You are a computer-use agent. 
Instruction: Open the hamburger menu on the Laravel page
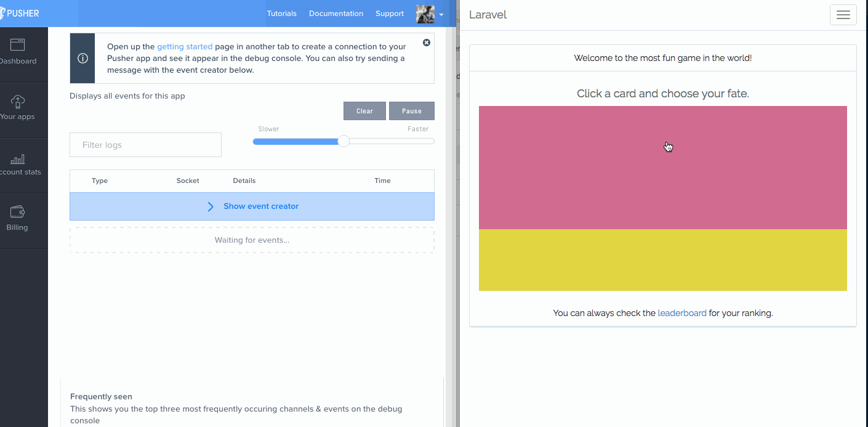(x=843, y=14)
